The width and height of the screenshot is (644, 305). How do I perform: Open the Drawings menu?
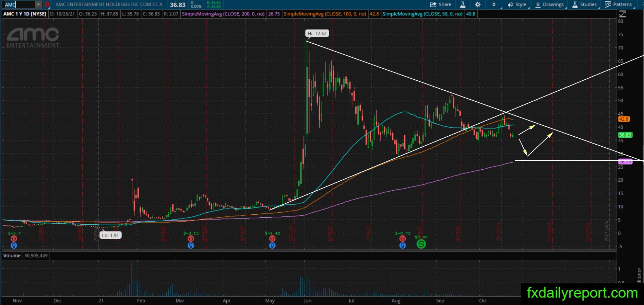point(549,4)
